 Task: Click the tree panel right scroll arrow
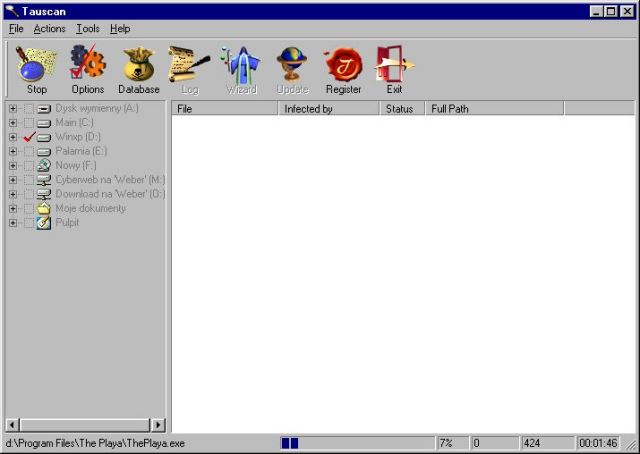(158, 425)
